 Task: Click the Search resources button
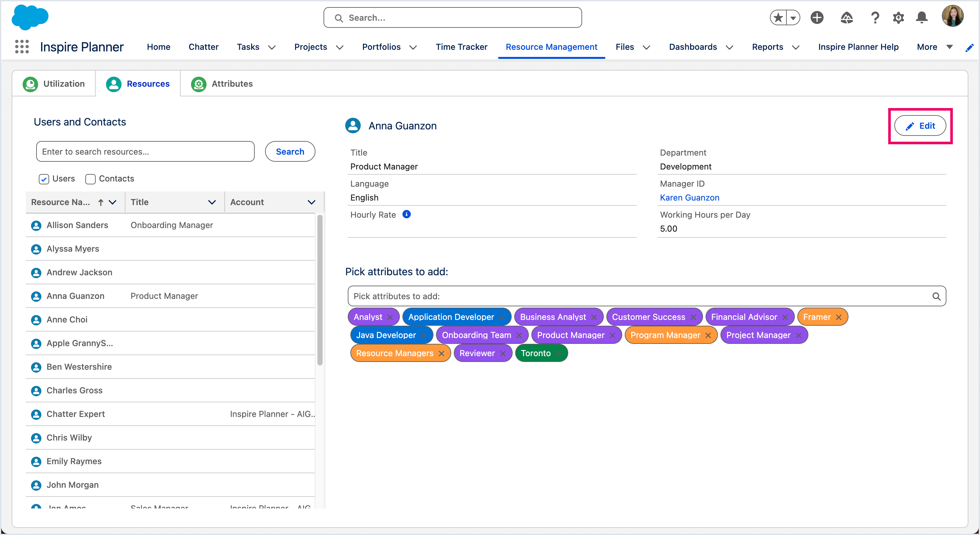tap(290, 152)
